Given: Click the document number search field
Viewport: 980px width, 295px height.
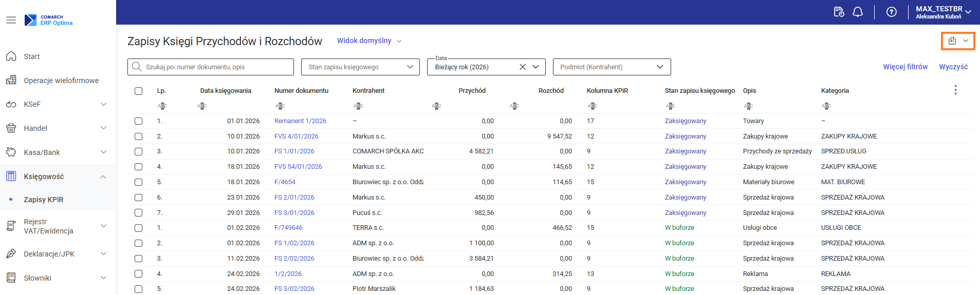Looking at the screenshot, I should 216,67.
